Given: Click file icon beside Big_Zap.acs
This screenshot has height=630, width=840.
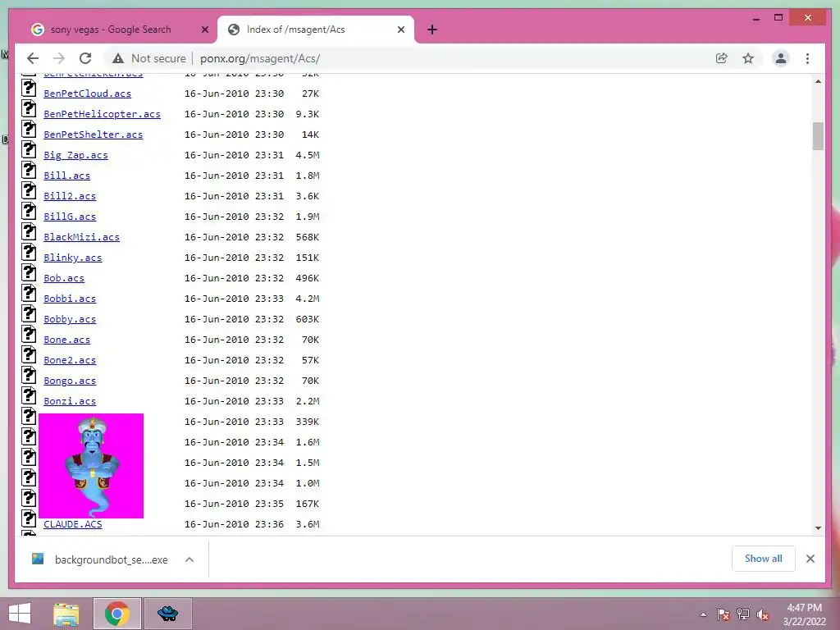Looking at the screenshot, I should tap(29, 149).
